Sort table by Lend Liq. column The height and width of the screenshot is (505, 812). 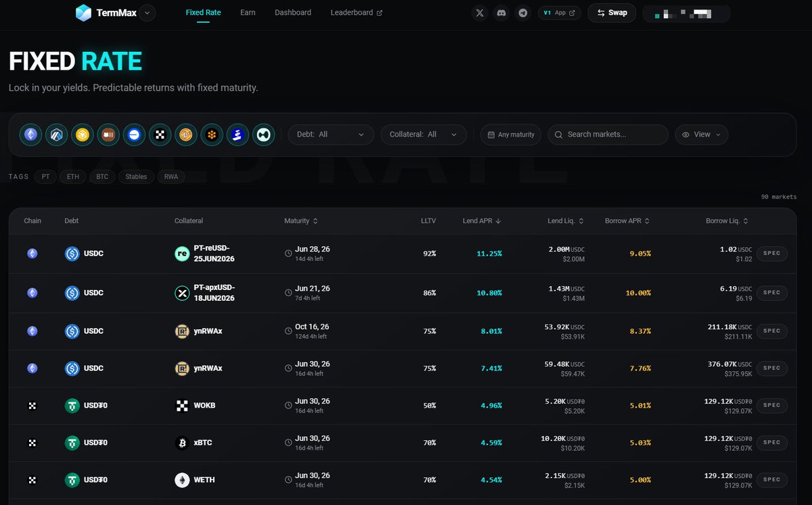[566, 221]
